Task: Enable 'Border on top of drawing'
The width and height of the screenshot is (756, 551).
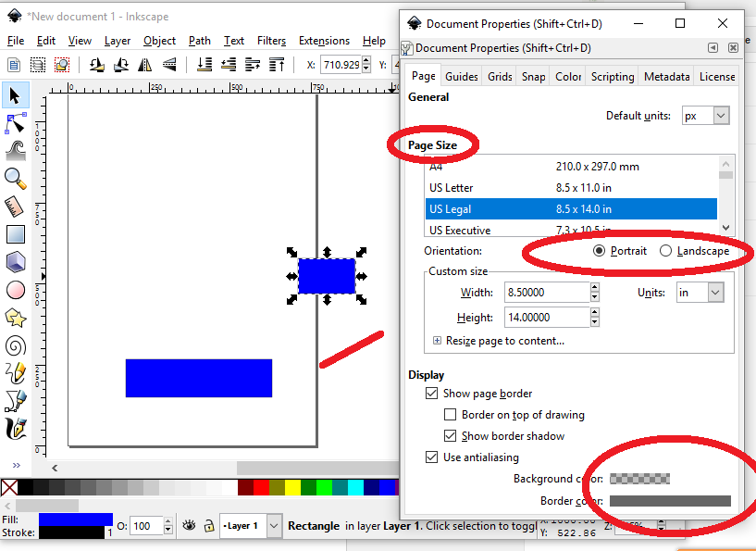Action: coord(451,414)
